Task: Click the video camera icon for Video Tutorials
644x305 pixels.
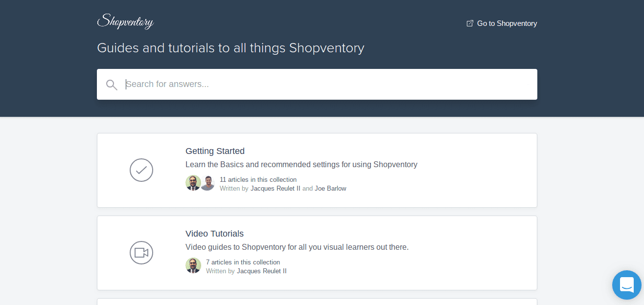Action: 141,253
